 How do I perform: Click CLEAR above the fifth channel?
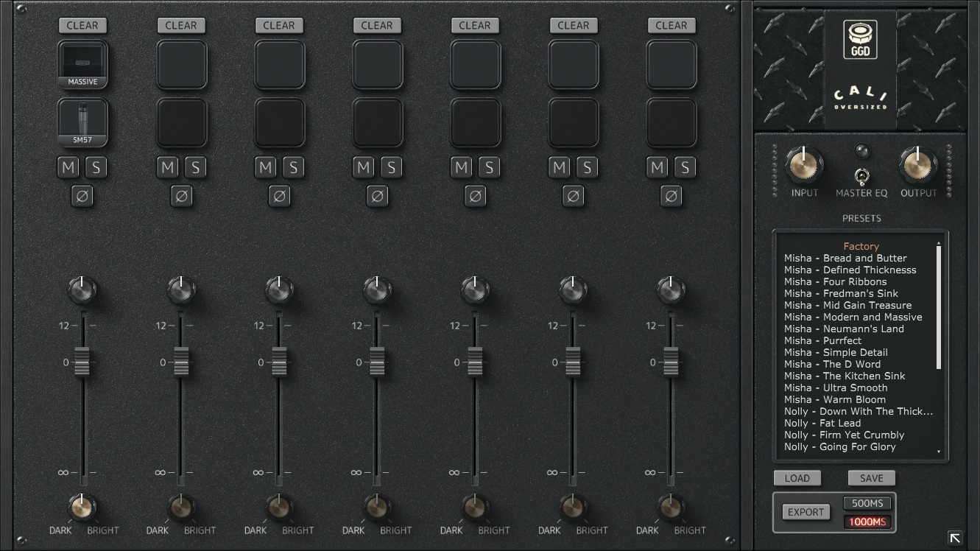tap(475, 25)
